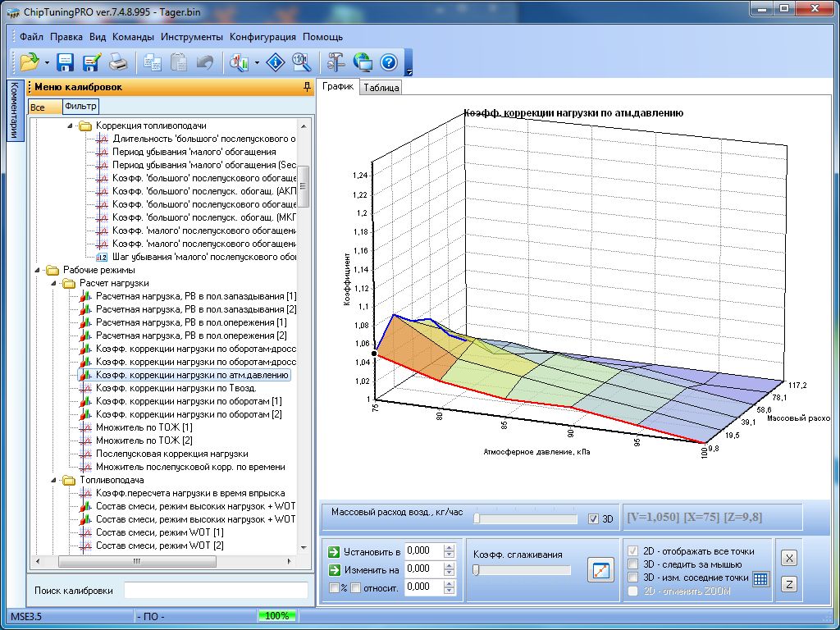Click the smoothing apply graph icon
The width and height of the screenshot is (840, 630).
[600, 570]
